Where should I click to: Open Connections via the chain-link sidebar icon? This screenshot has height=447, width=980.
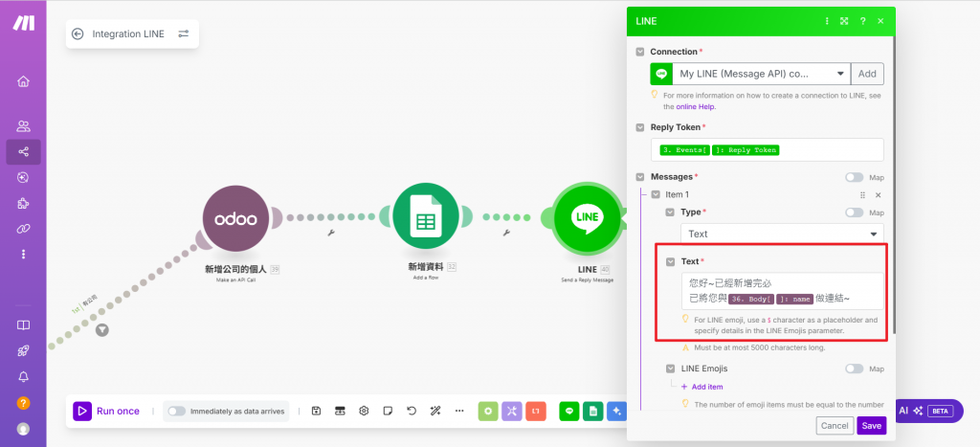pos(23,229)
